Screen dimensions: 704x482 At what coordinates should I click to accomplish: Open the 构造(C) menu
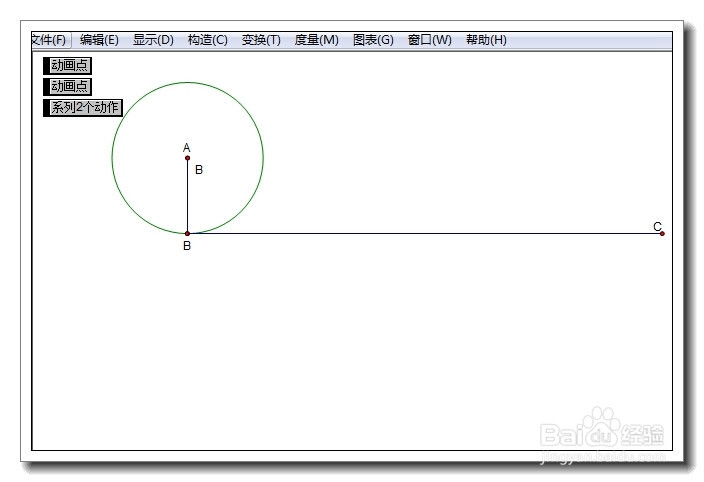point(207,40)
